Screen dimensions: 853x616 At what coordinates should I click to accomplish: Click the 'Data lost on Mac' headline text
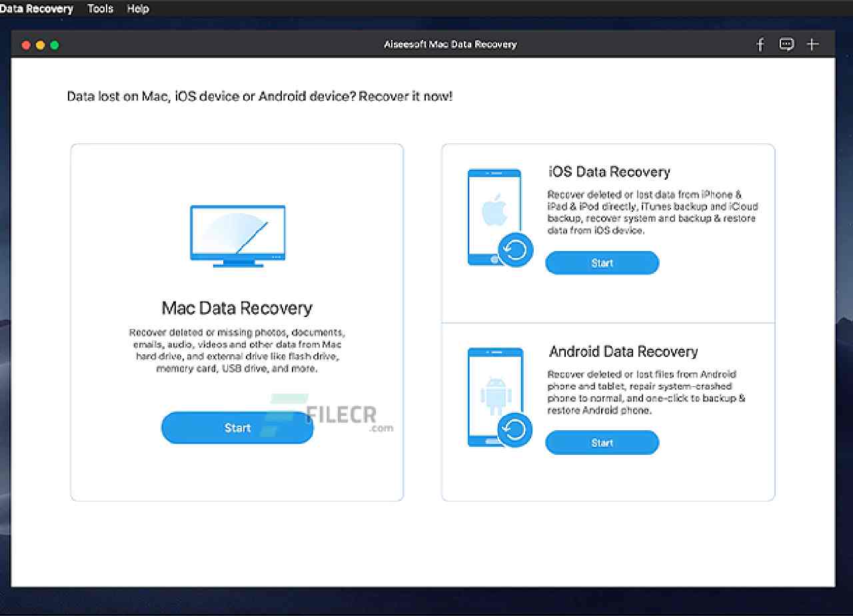coord(260,97)
